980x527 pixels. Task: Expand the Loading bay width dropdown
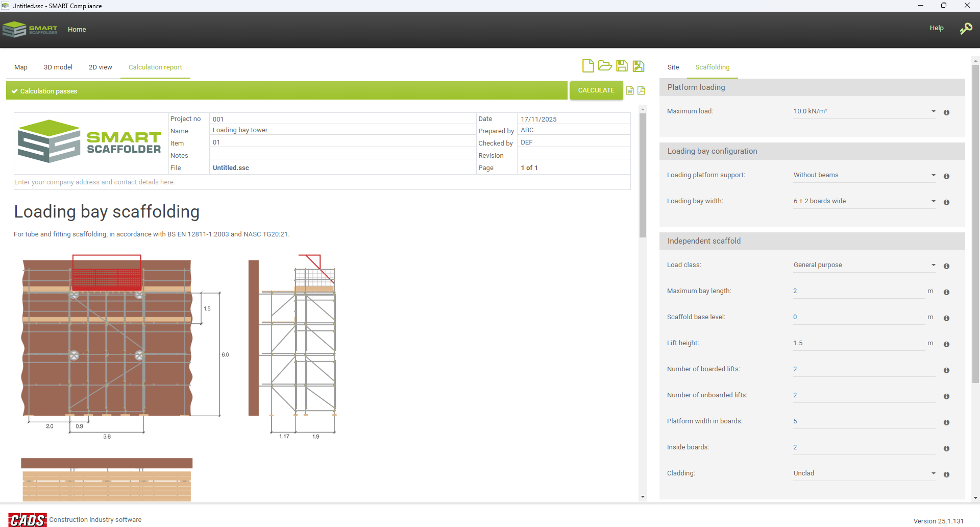[864, 201]
